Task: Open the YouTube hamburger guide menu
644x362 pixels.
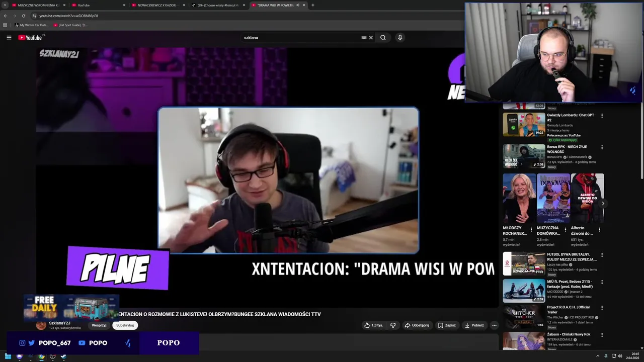Action: [x=9, y=38]
